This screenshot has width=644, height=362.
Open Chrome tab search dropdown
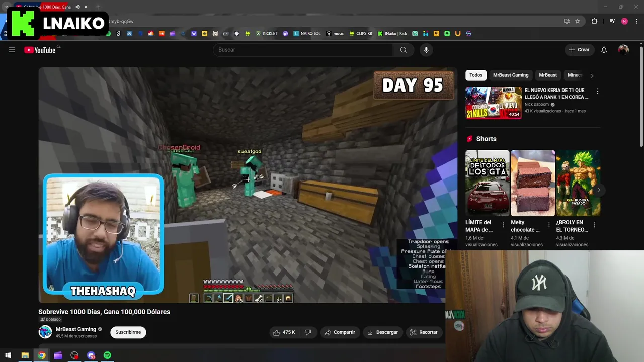pos(6,7)
